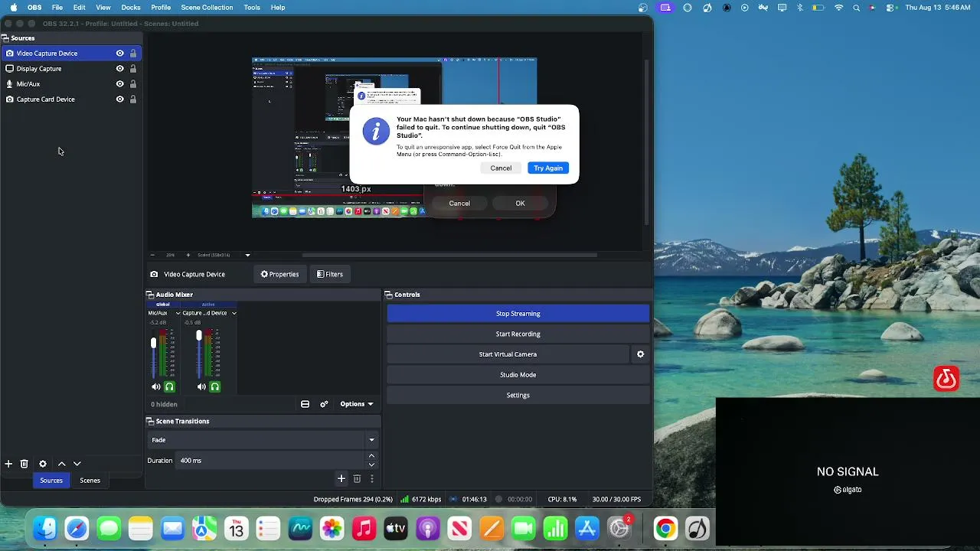Toggle lock on Capture Card Device source

pyautogui.click(x=133, y=99)
